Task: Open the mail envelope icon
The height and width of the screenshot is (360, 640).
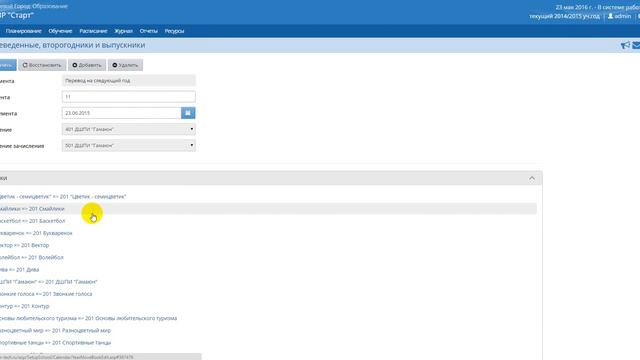Action: (x=636, y=45)
